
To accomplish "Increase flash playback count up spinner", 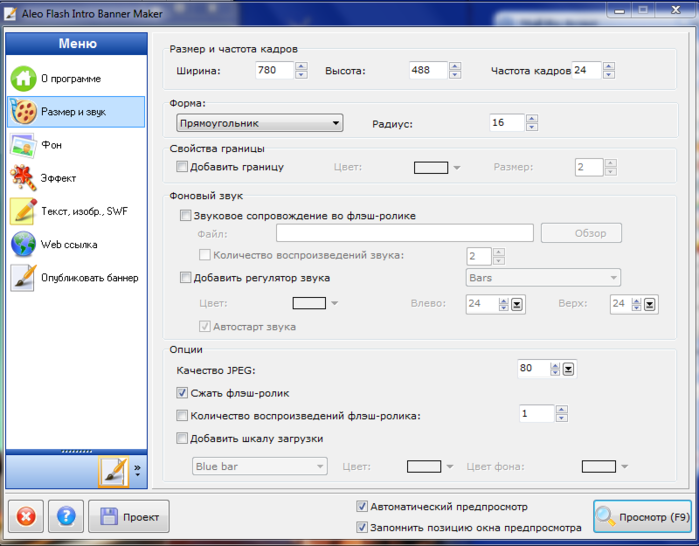I will [x=562, y=410].
